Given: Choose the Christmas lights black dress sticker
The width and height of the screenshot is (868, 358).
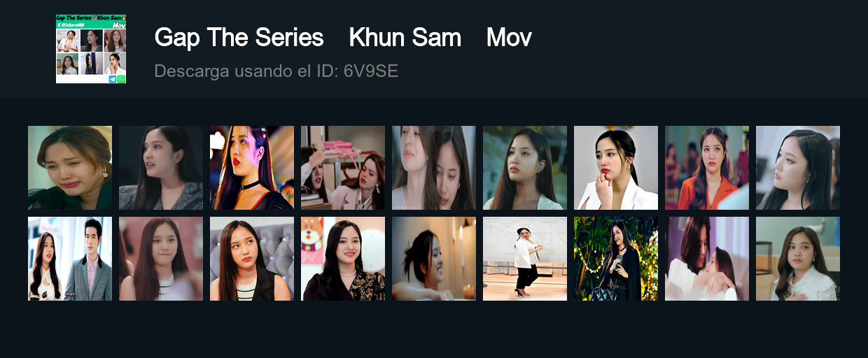Looking at the screenshot, I should (x=616, y=259).
